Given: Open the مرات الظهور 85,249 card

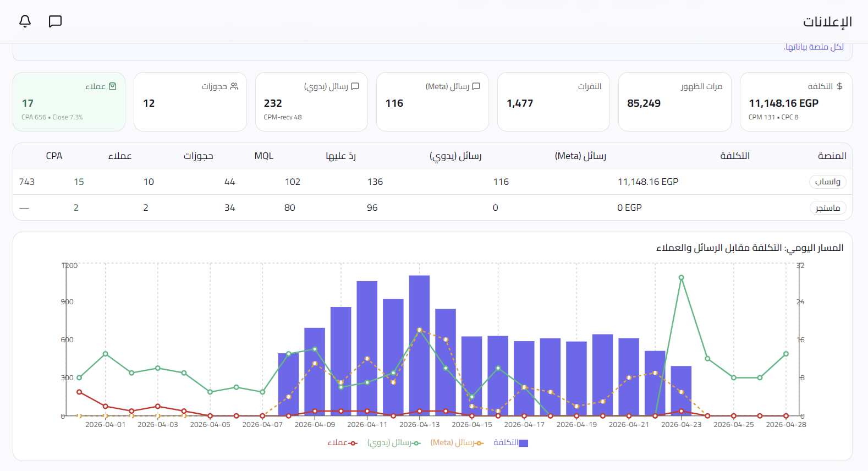Looking at the screenshot, I should (x=675, y=102).
